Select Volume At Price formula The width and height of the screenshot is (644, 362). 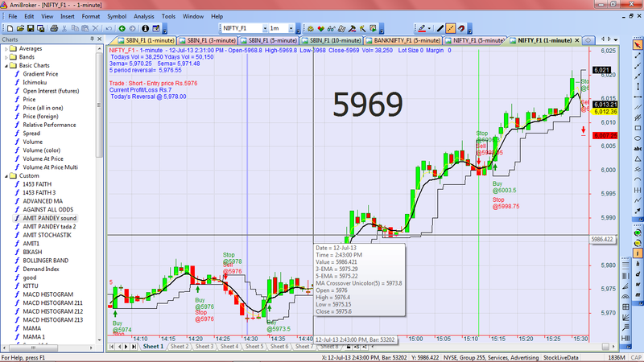[x=43, y=158]
